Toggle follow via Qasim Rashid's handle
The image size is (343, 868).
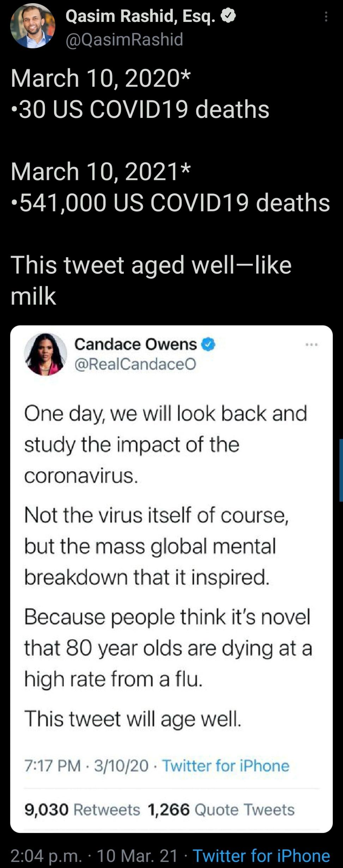[124, 40]
